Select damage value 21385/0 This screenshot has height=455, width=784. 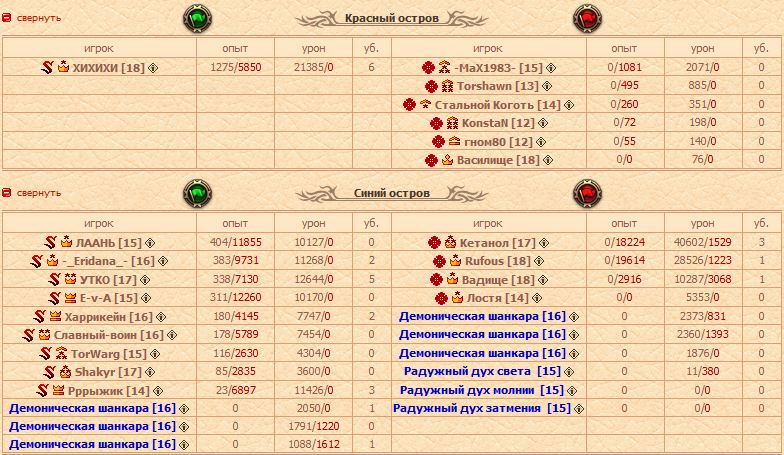tap(314, 67)
